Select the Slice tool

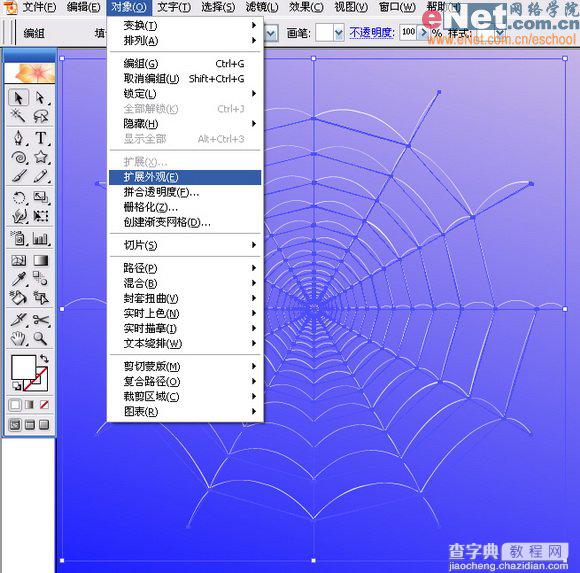coord(18,319)
